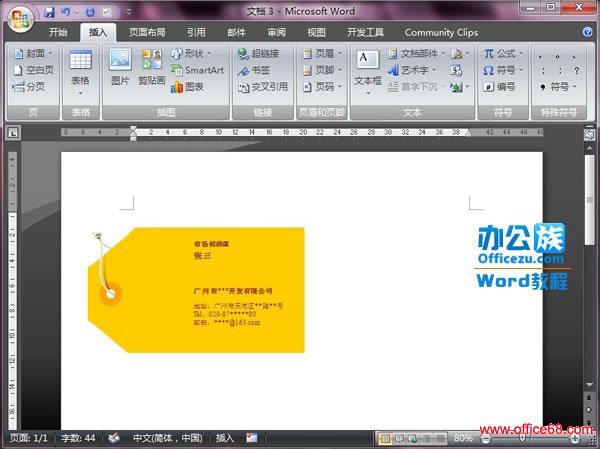
Task: Switch to the Page Layout (页面布局) tab
Action: (x=147, y=33)
